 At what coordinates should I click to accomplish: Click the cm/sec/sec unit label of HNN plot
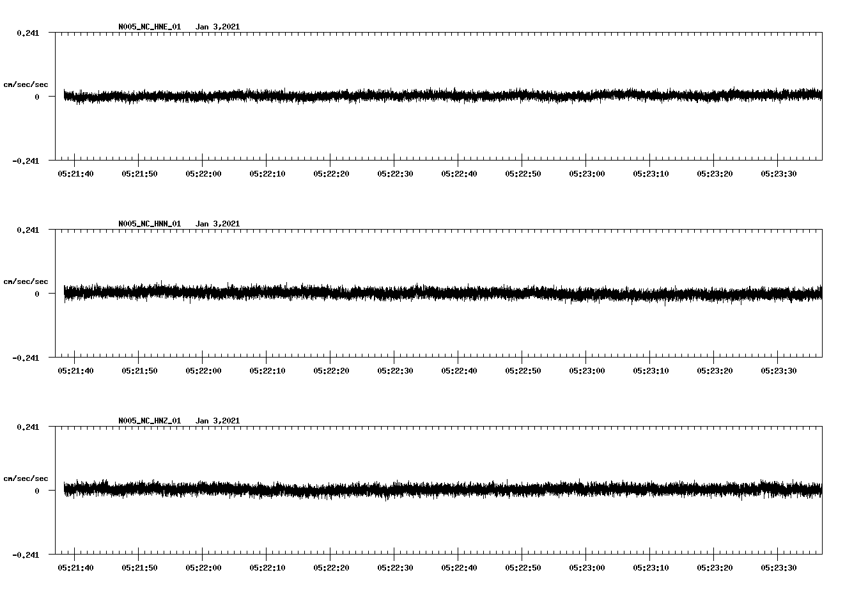pos(26,281)
